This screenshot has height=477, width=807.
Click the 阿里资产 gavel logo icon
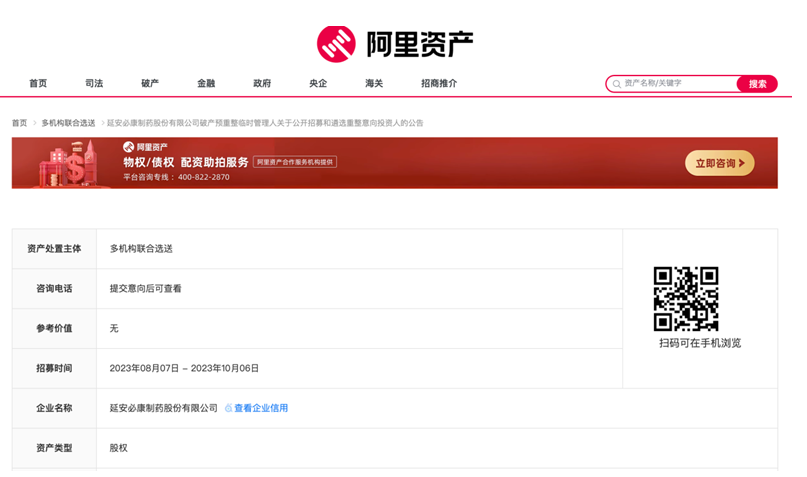tap(336, 43)
